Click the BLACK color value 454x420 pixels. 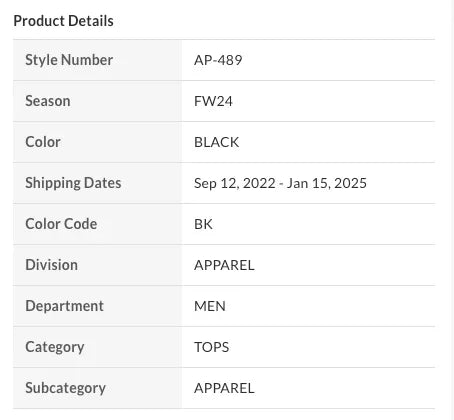tap(216, 142)
